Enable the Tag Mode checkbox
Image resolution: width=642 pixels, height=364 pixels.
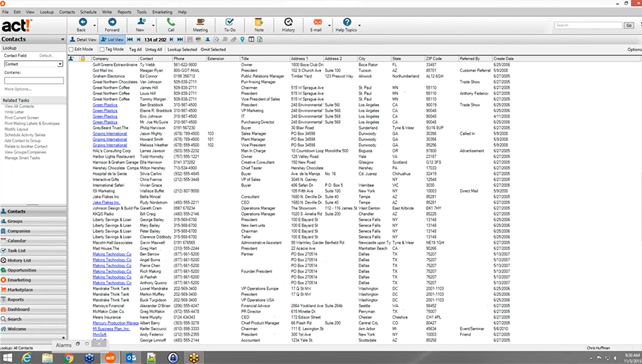[x=102, y=49]
